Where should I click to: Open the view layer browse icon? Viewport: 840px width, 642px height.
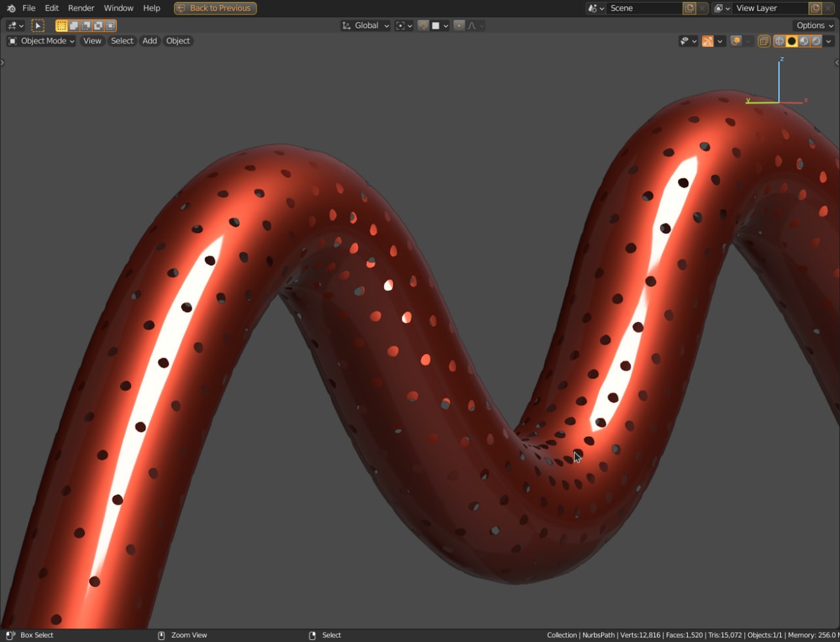[722, 8]
